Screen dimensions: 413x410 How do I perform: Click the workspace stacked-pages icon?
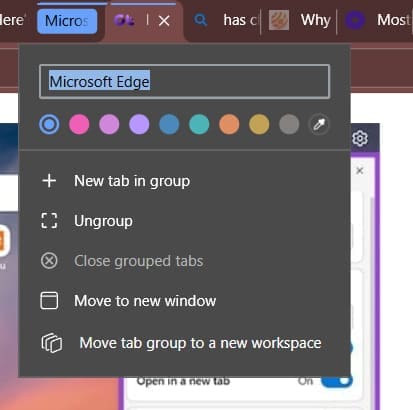click(x=52, y=343)
